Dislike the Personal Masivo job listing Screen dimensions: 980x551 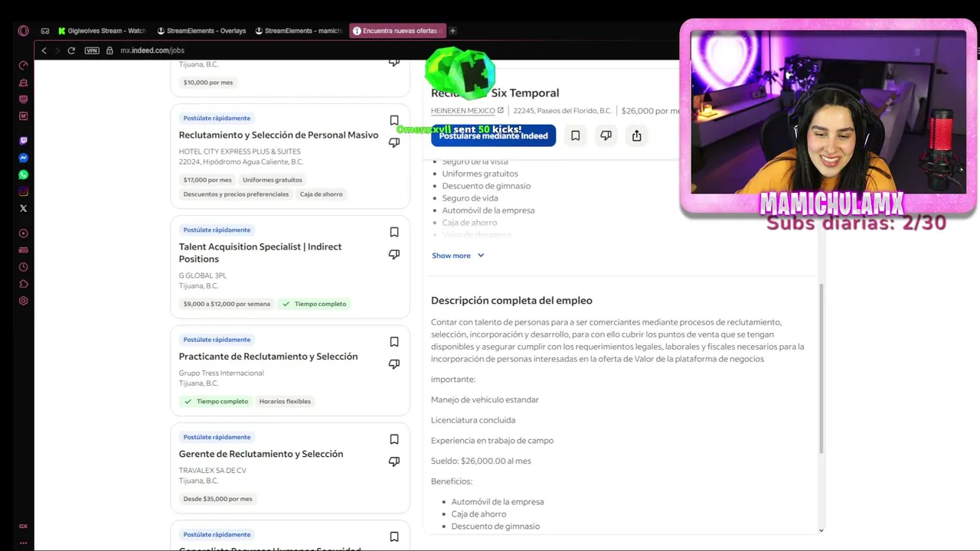coord(394,143)
